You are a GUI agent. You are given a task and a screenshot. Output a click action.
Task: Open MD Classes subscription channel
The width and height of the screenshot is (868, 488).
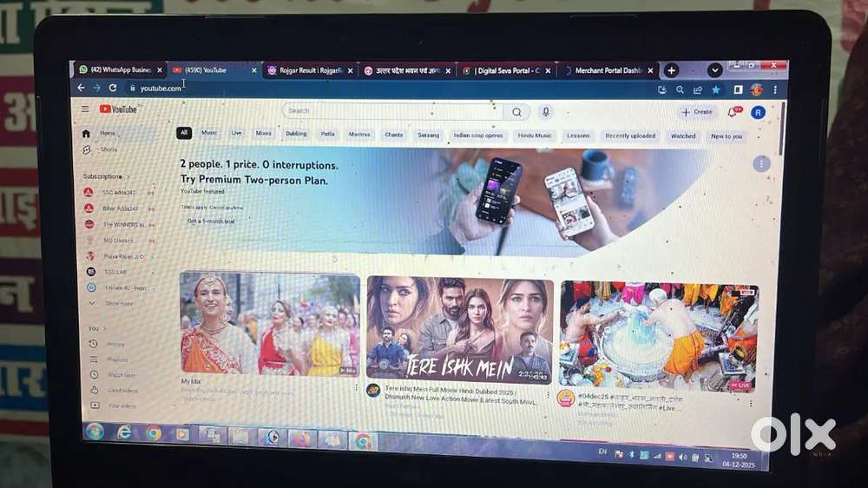119,241
